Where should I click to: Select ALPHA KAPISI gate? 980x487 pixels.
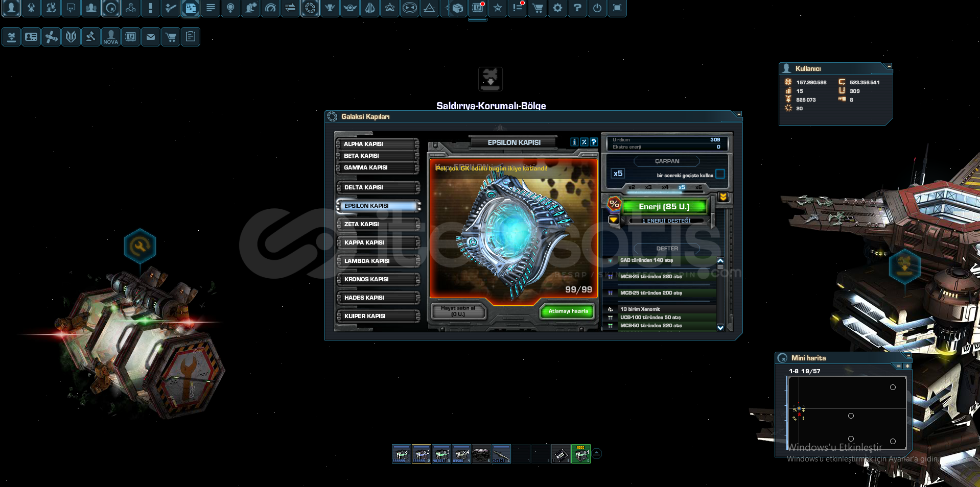pyautogui.click(x=378, y=144)
